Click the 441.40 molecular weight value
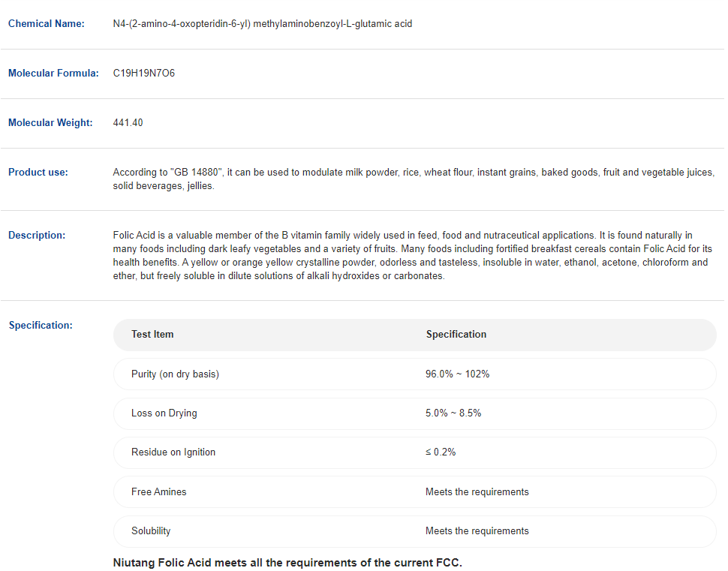728x571 pixels. point(128,123)
